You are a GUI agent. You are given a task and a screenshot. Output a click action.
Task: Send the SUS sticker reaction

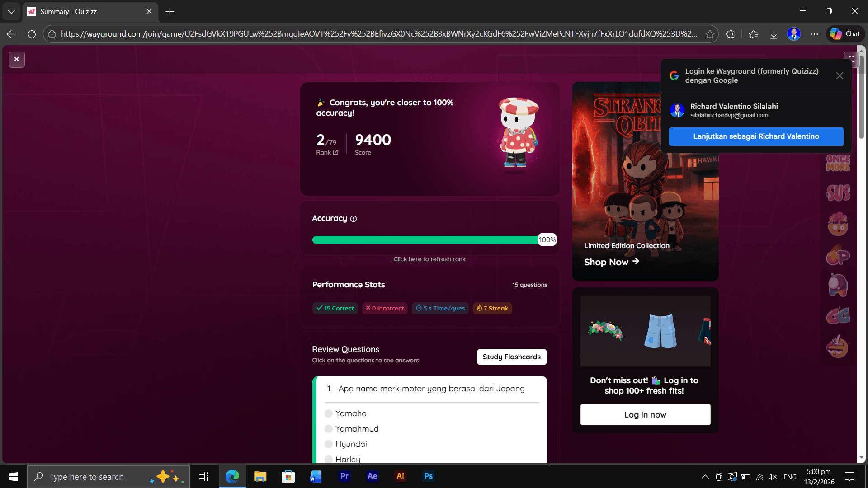click(x=838, y=193)
